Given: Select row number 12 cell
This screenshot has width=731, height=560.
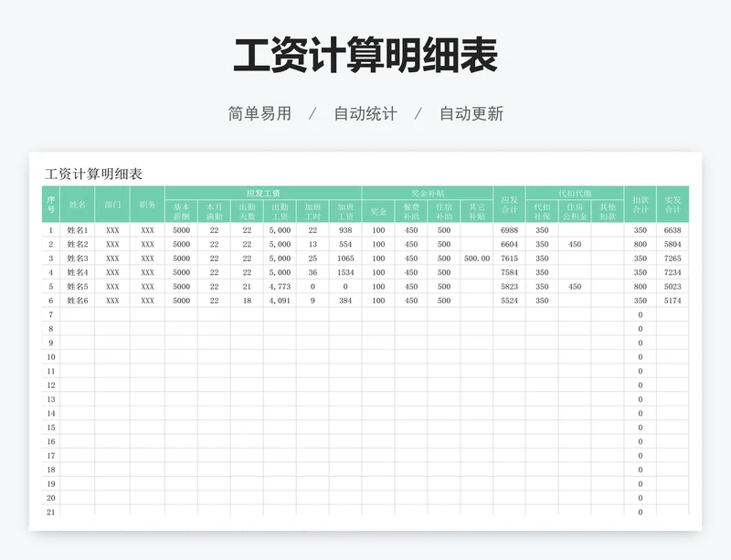Looking at the screenshot, I should 51,385.
